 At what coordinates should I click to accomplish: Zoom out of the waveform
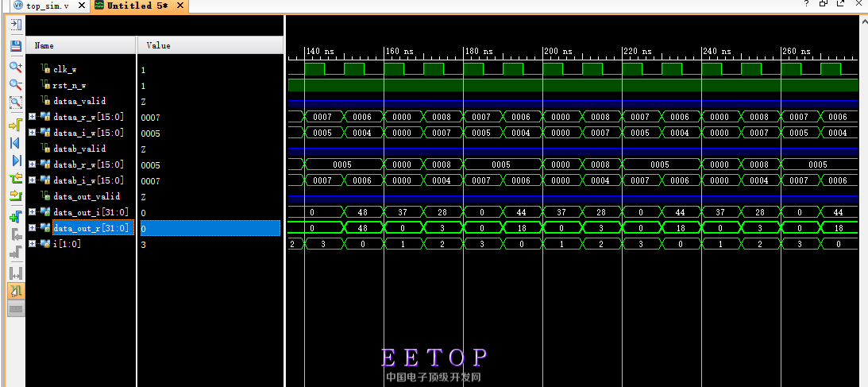click(16, 85)
